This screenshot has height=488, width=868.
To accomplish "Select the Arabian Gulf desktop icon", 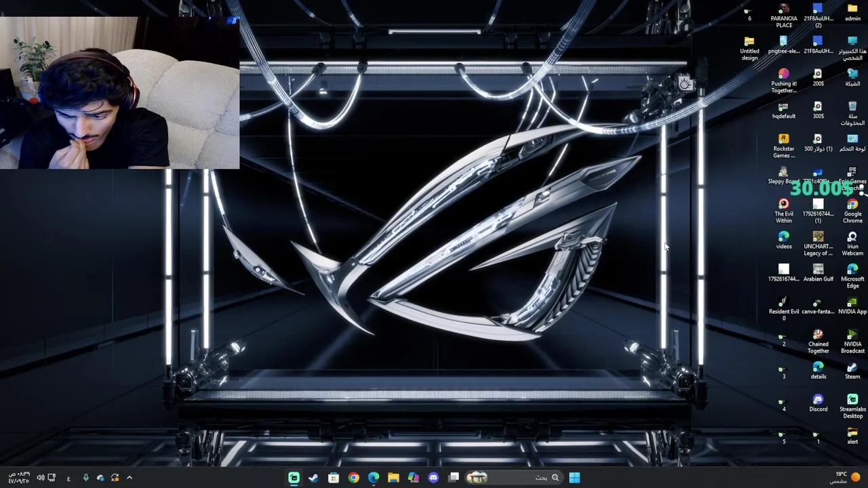I will coord(818,272).
